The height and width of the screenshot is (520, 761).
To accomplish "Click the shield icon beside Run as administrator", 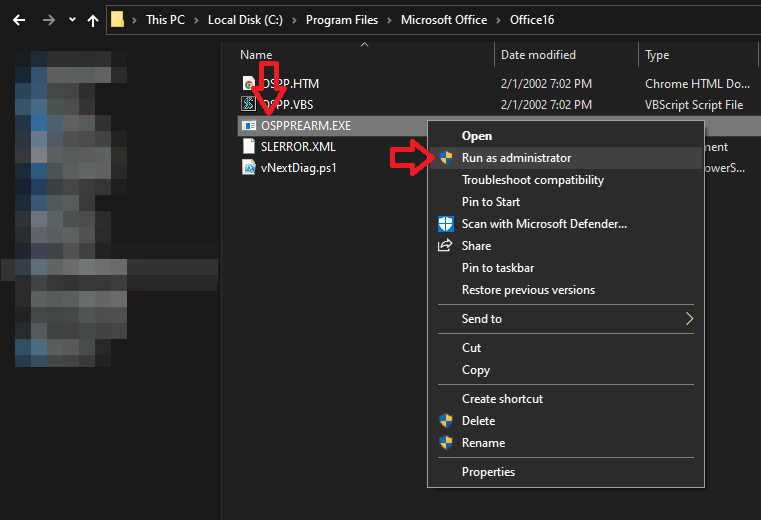I will pos(446,158).
